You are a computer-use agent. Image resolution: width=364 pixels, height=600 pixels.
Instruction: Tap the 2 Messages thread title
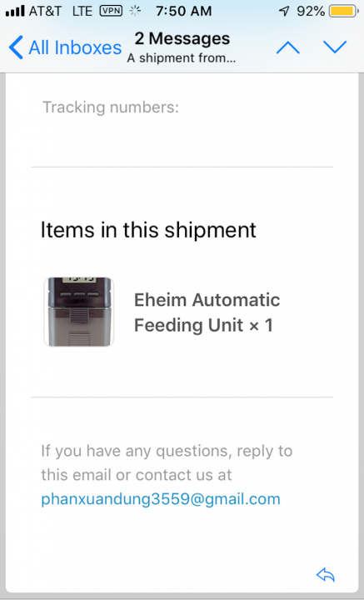pos(182,38)
